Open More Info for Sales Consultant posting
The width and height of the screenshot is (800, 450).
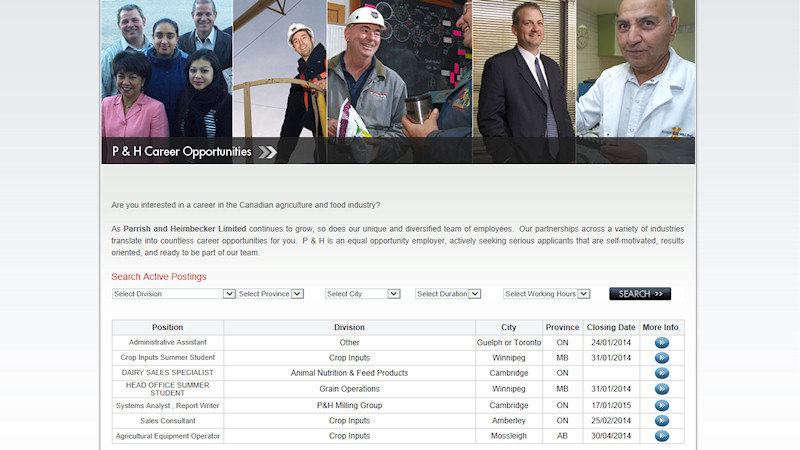coord(661,421)
